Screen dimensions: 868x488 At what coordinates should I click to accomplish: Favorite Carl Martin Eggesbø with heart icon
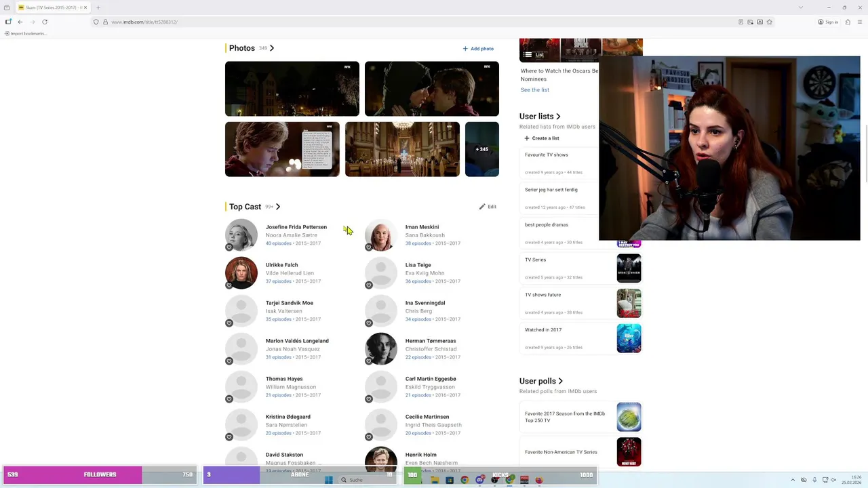click(x=369, y=399)
